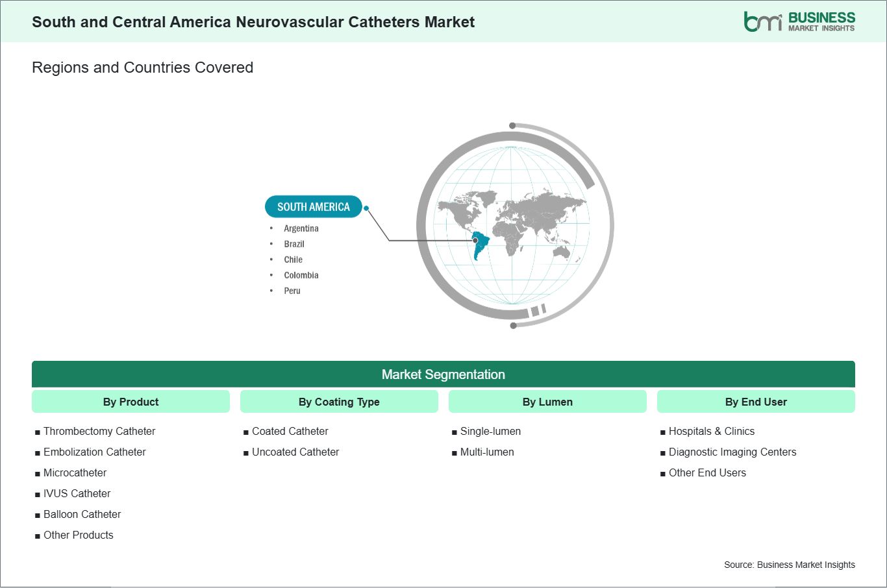Switch to the By Lumen section
This screenshot has width=887, height=588.
[x=547, y=401]
